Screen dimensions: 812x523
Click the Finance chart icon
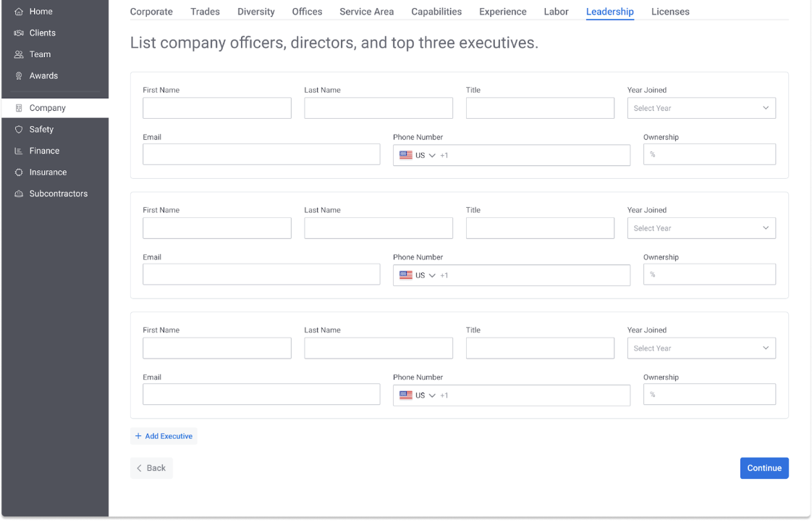[x=19, y=151]
